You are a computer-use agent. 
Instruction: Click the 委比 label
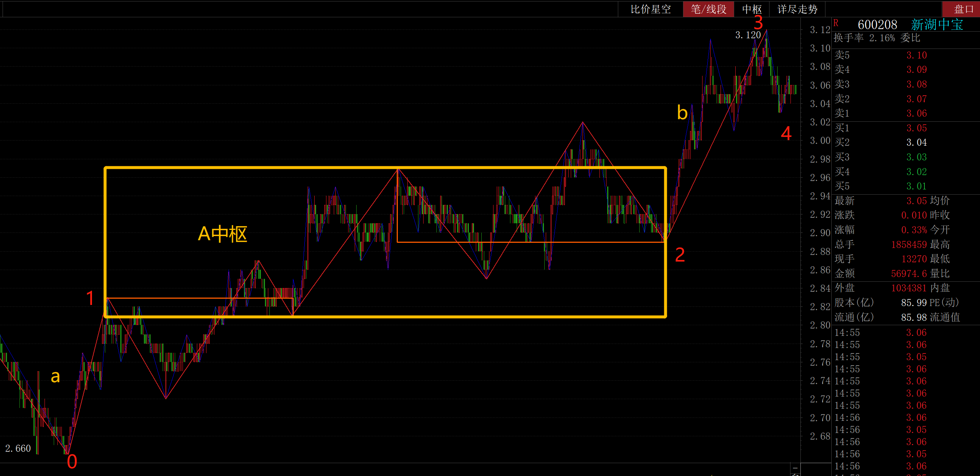click(910, 38)
